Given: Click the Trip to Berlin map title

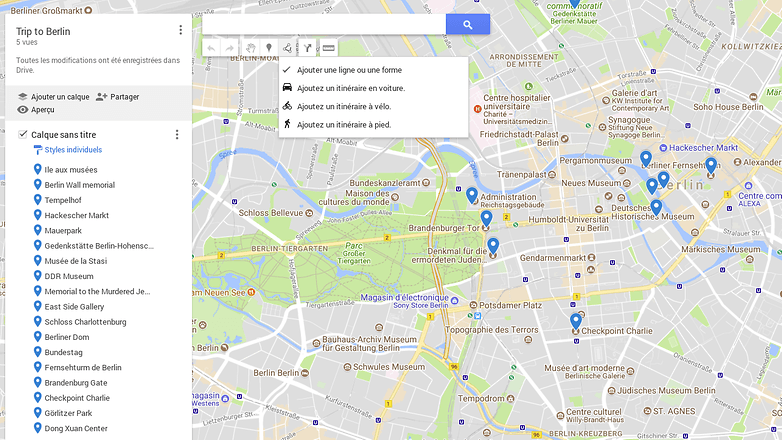Looking at the screenshot, I should point(43,31).
